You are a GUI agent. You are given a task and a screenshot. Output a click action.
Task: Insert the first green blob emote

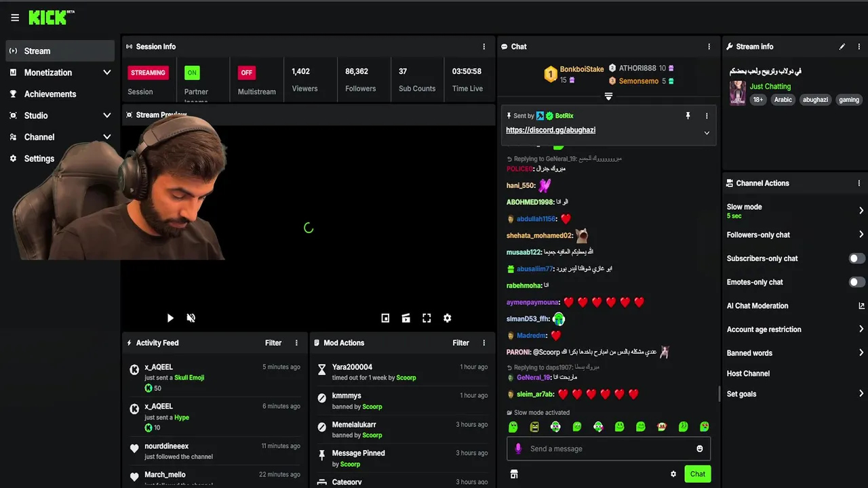[513, 426]
